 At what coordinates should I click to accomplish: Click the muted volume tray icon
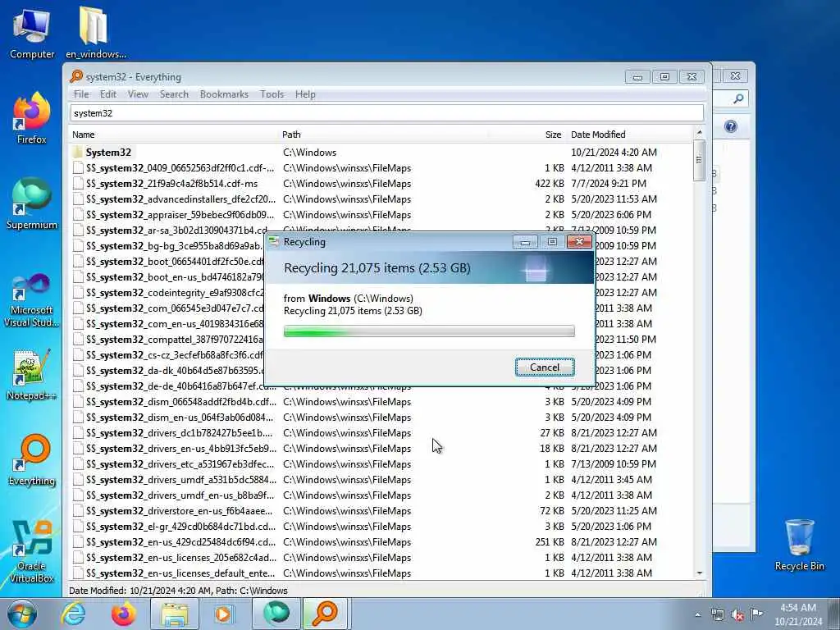(737, 614)
